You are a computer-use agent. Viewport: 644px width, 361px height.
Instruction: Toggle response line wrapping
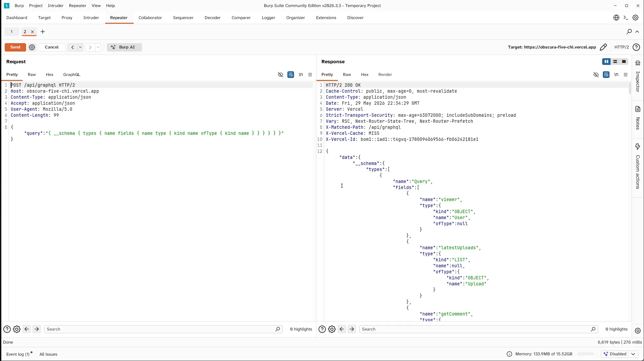pos(606,75)
